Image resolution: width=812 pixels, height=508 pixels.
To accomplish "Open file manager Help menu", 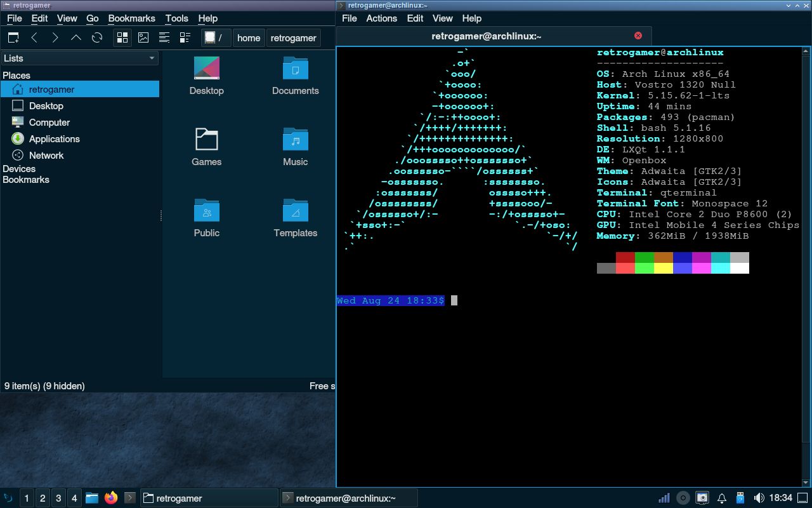I will click(208, 18).
